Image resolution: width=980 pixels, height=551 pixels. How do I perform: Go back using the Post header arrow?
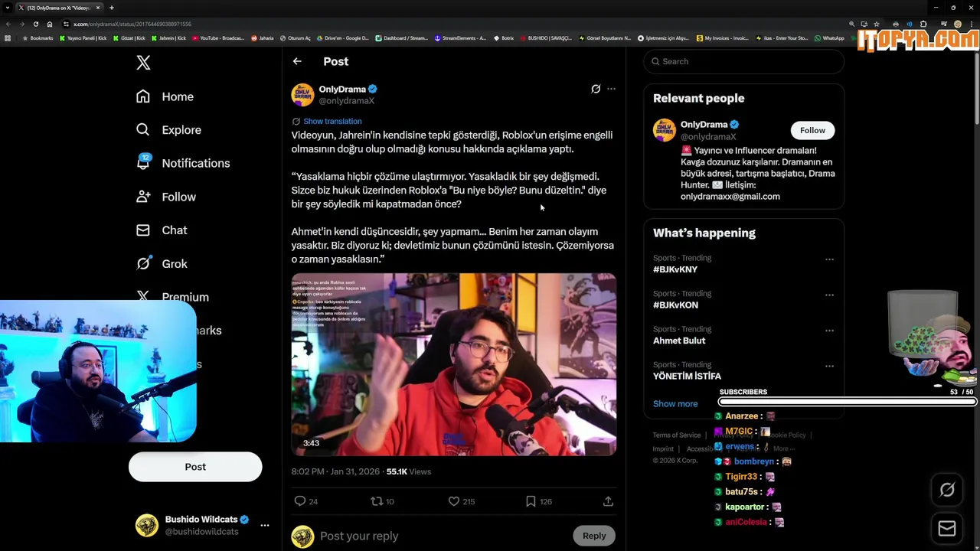click(x=297, y=61)
